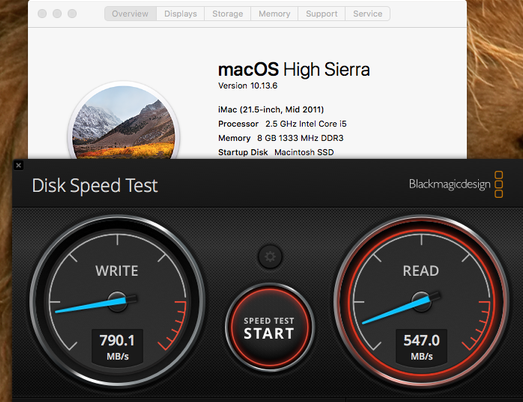Start the speed test

click(269, 328)
